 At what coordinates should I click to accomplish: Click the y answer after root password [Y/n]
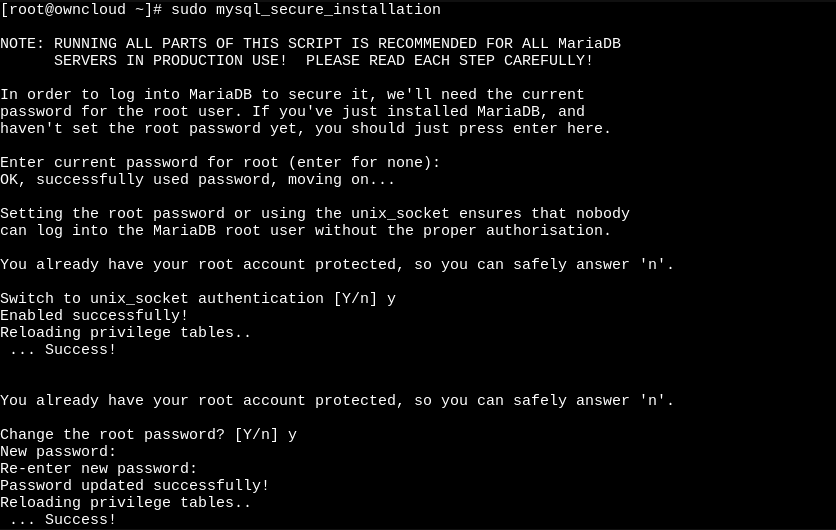point(292,435)
